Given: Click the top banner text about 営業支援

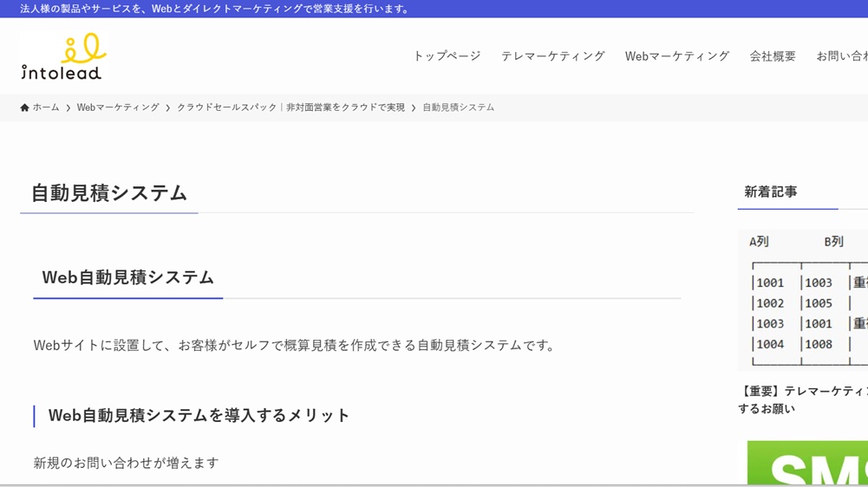Looking at the screenshot, I should [x=215, y=9].
